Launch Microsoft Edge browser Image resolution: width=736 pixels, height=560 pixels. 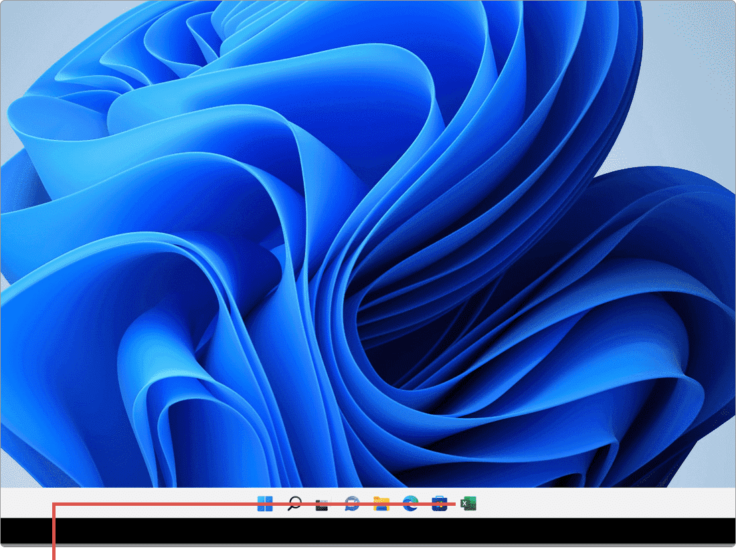[410, 504]
